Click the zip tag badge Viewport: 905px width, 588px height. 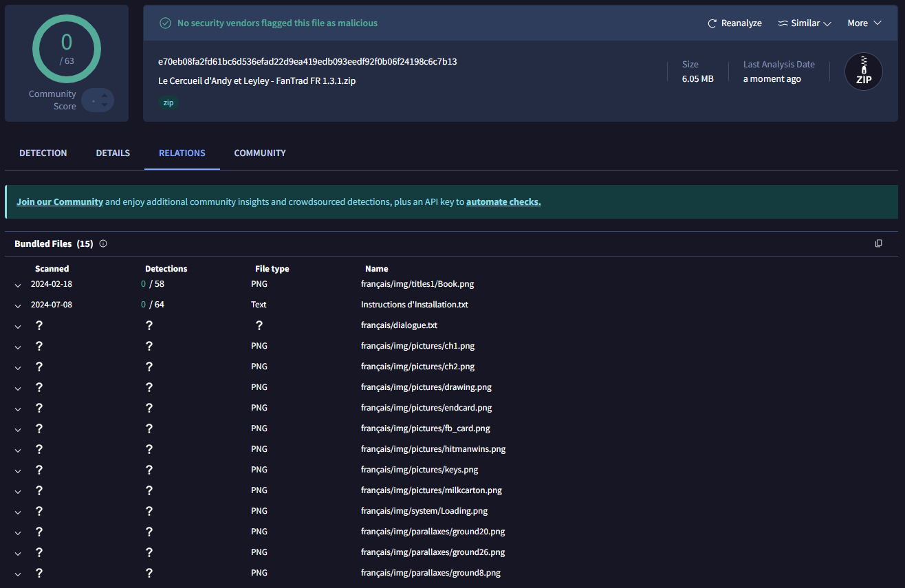[168, 102]
